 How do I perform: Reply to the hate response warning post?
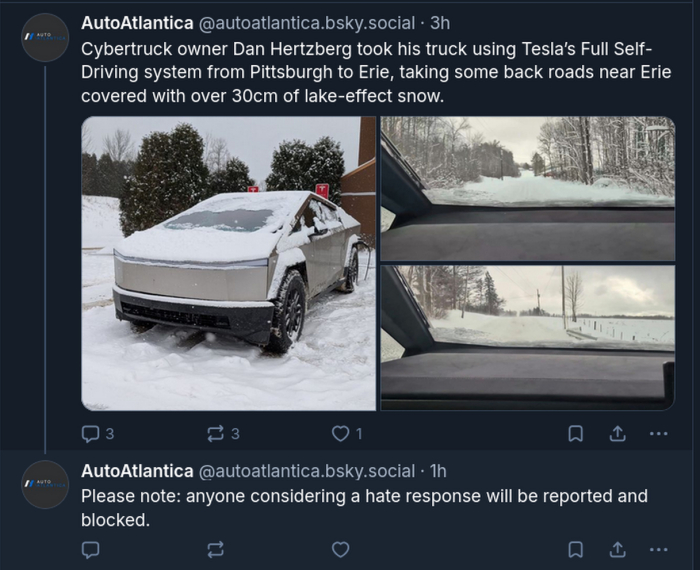click(x=91, y=549)
